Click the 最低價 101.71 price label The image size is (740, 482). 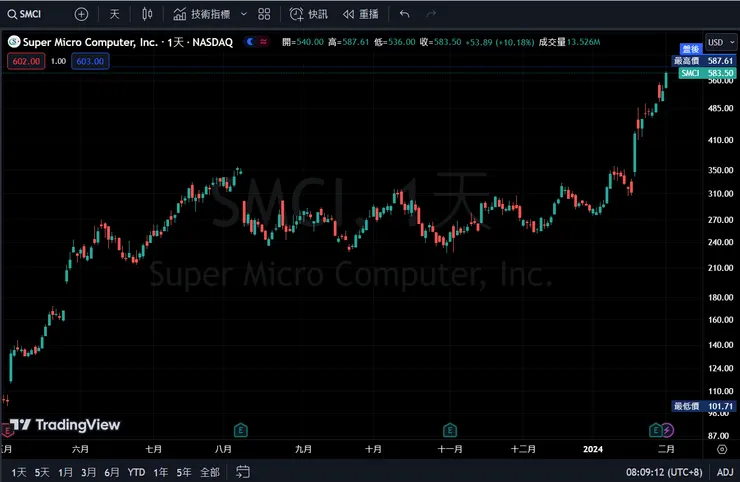coord(704,406)
